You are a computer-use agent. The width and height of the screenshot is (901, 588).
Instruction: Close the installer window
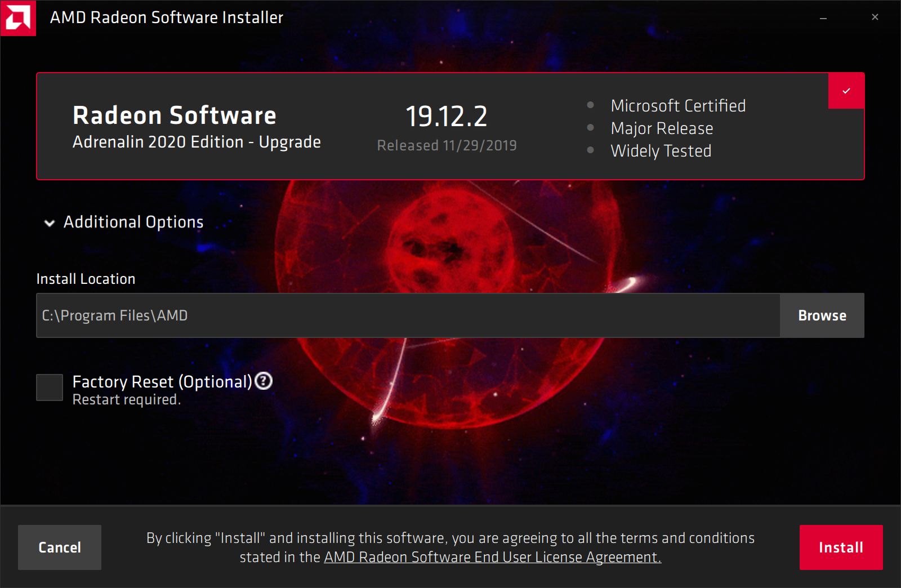pos(875,17)
